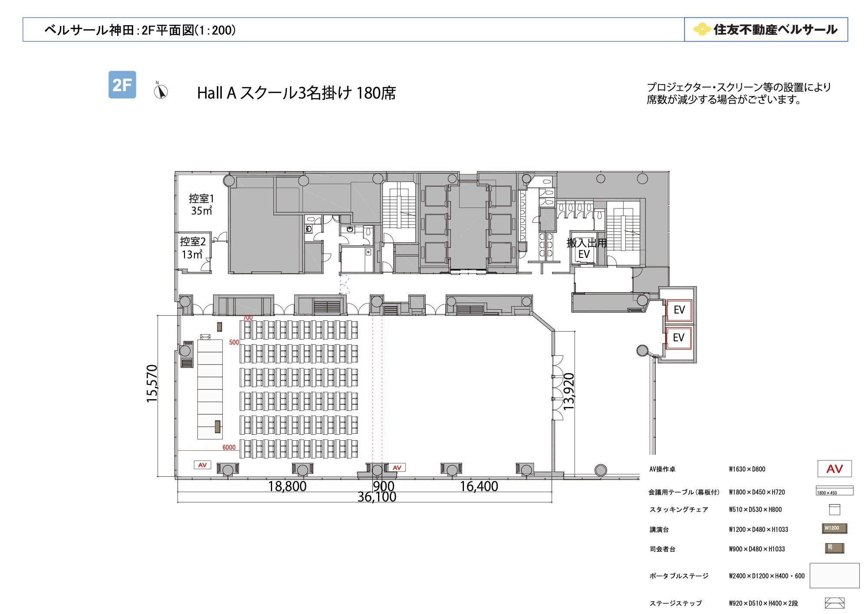Click the north compass icon

coord(161,91)
